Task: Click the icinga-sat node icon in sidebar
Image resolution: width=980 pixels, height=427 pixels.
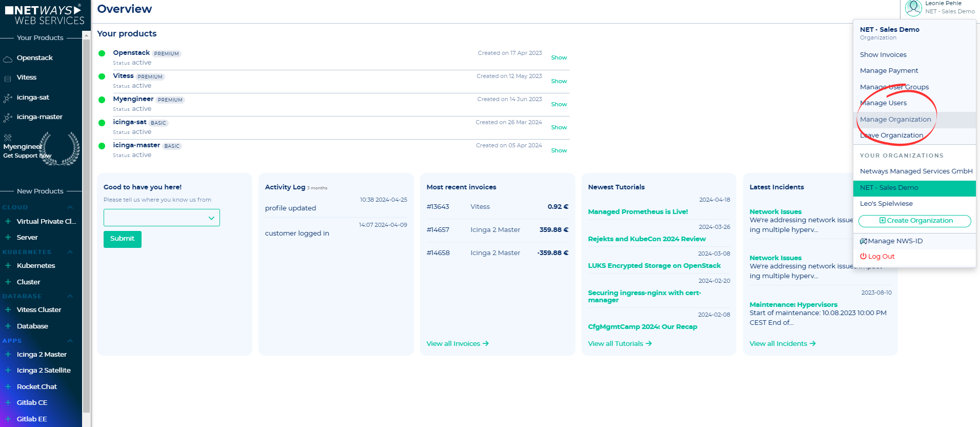Action: [x=8, y=98]
